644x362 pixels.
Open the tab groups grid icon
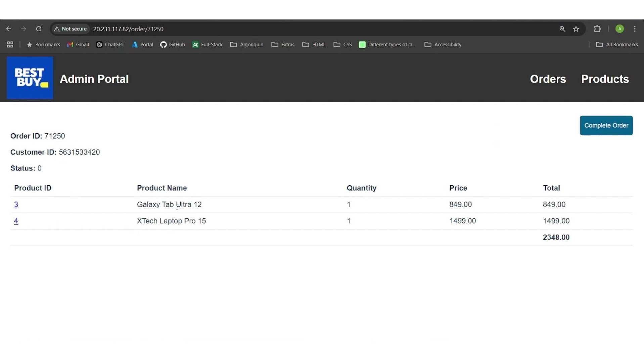click(x=10, y=45)
